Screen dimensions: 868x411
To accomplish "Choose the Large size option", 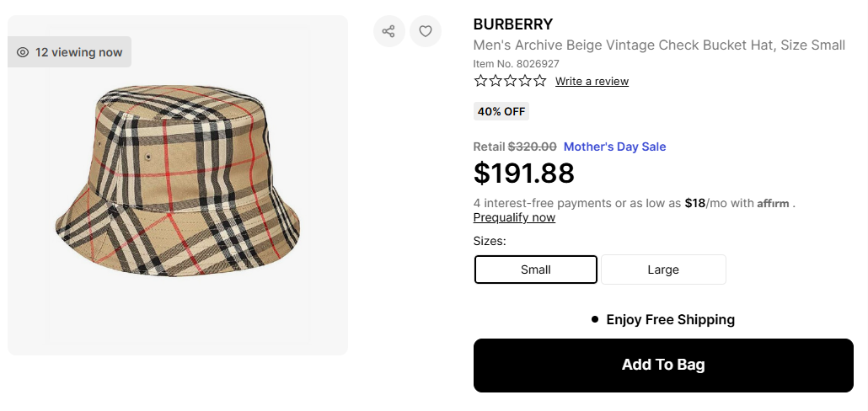I will point(663,270).
